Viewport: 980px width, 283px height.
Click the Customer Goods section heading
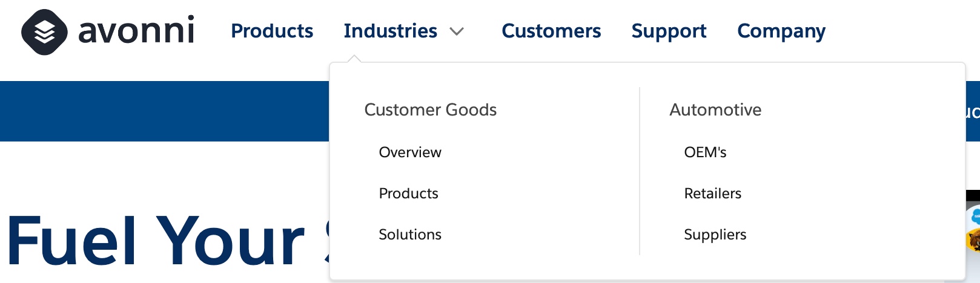tap(430, 109)
